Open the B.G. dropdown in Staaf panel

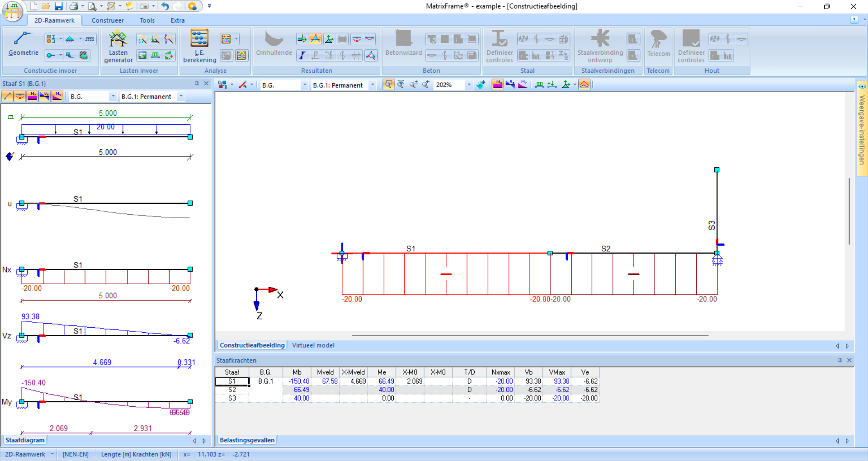point(113,96)
